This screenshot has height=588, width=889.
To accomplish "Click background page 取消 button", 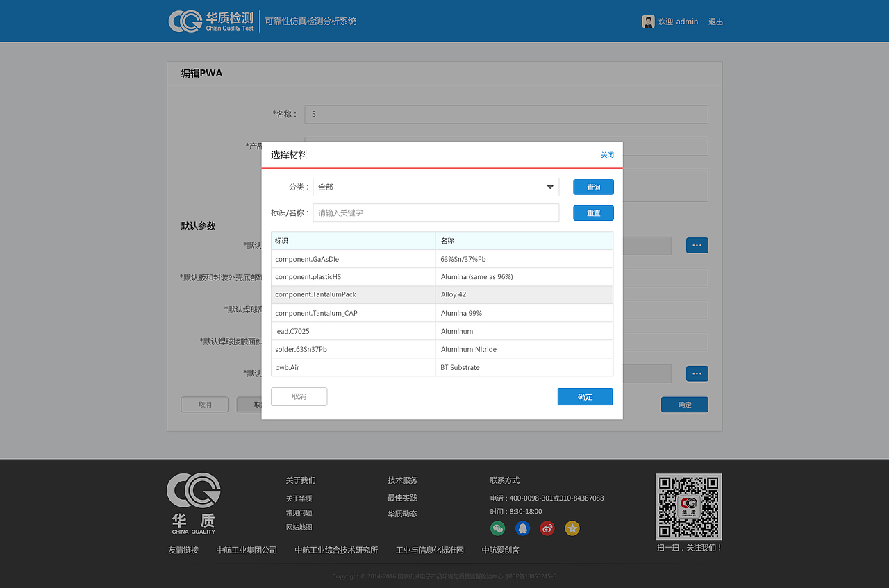I will coord(205,405).
